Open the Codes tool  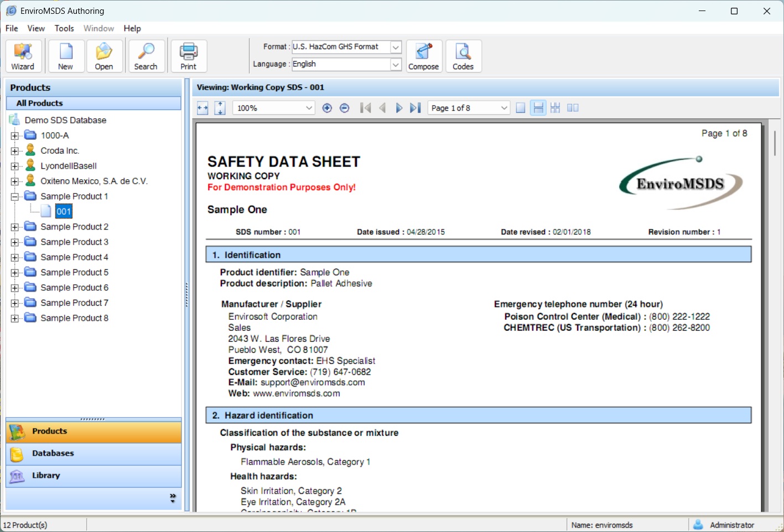[x=463, y=56]
